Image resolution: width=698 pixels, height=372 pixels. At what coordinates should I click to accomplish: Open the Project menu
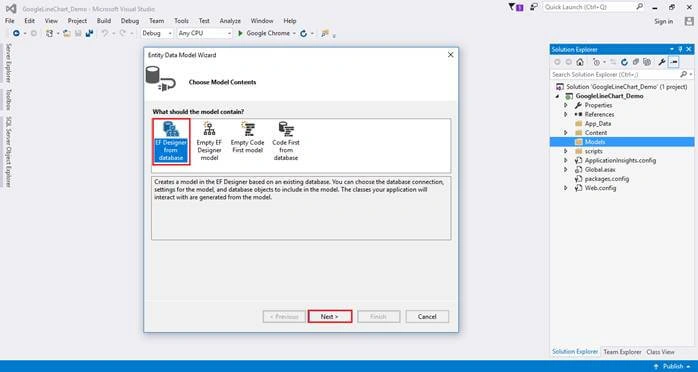[77, 21]
